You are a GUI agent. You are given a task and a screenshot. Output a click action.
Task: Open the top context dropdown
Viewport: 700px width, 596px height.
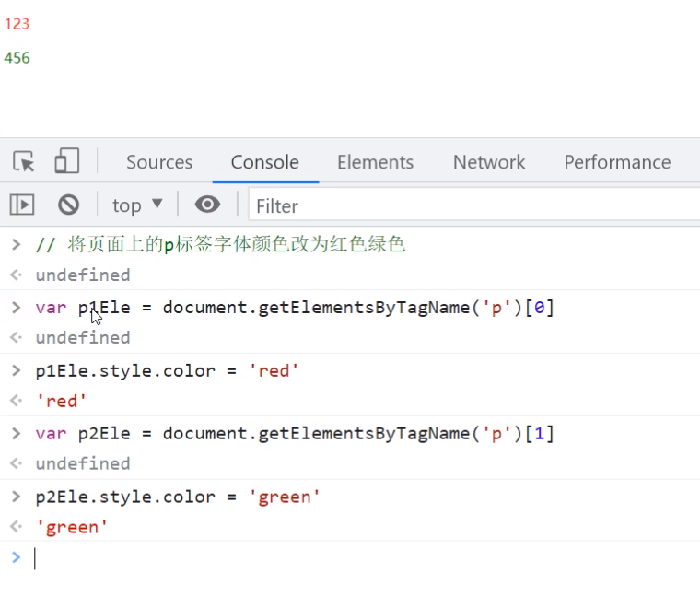[x=137, y=205]
